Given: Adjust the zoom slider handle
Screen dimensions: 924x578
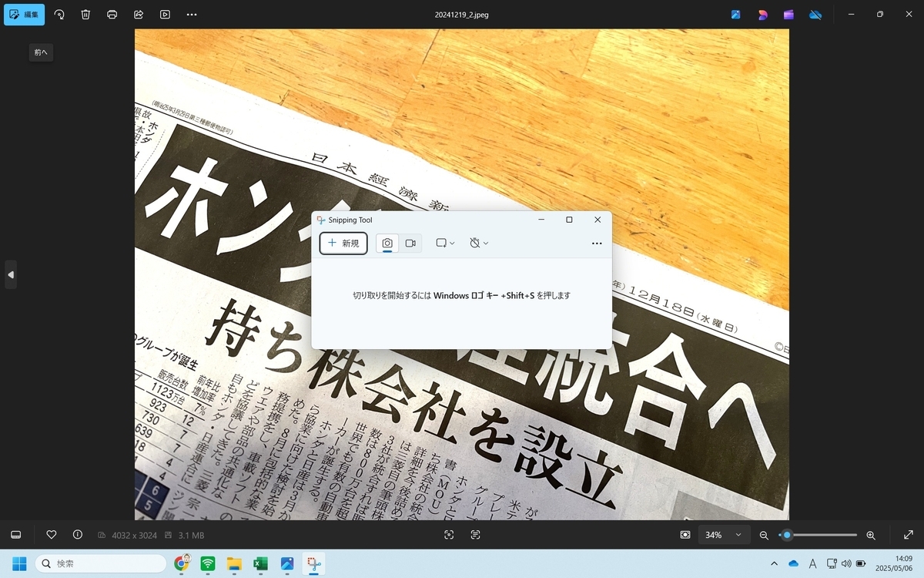Looking at the screenshot, I should (787, 535).
